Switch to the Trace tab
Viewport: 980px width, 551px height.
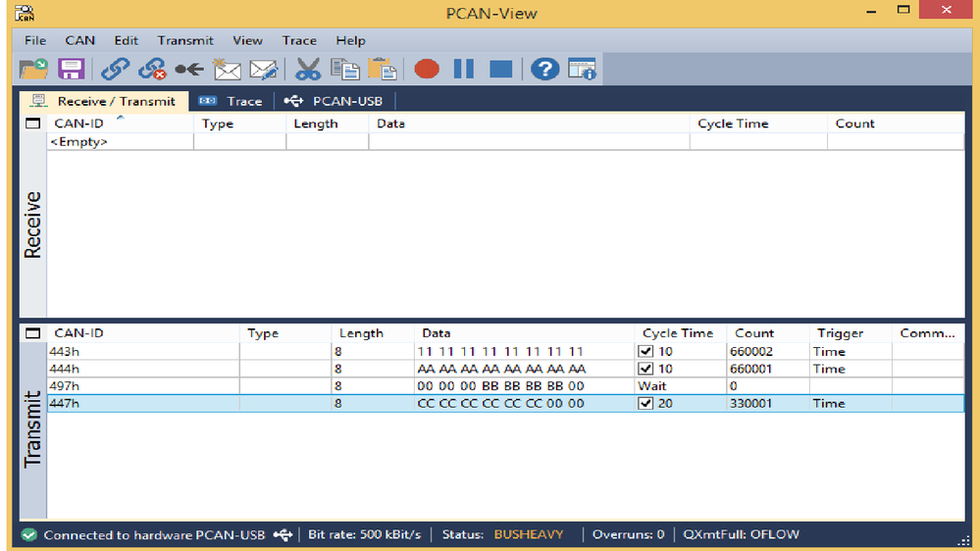click(x=231, y=101)
